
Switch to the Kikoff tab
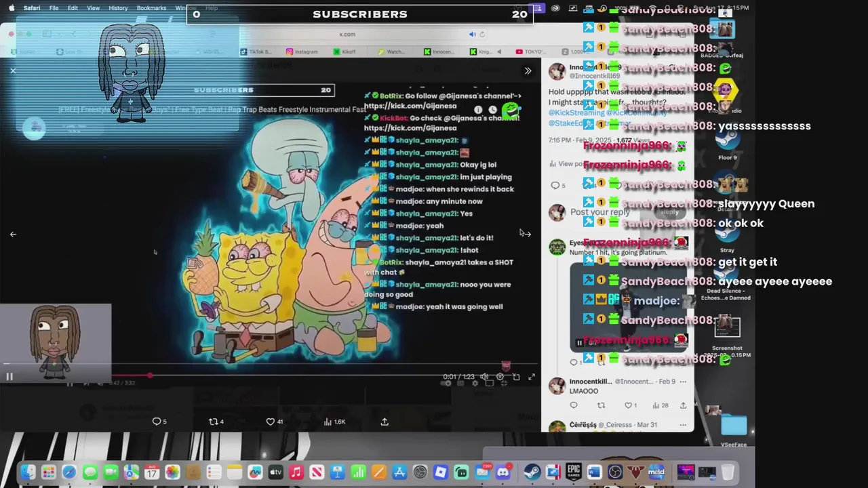click(344, 52)
